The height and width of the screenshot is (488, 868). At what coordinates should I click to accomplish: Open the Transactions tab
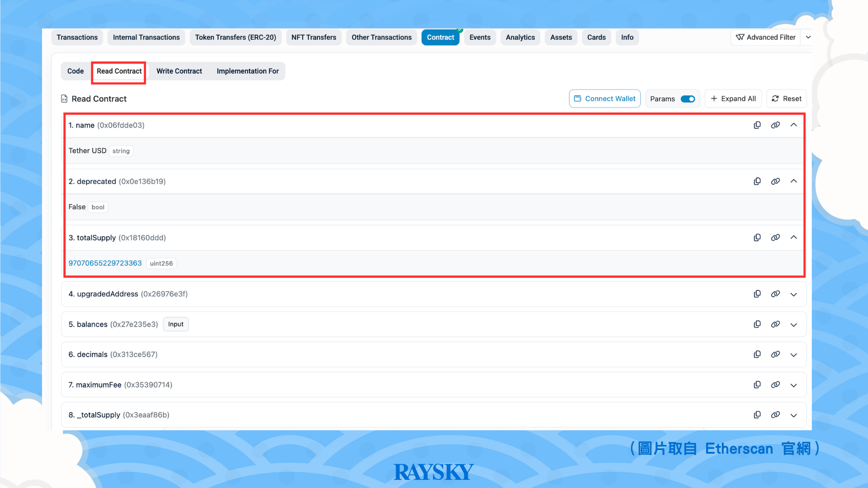(77, 38)
